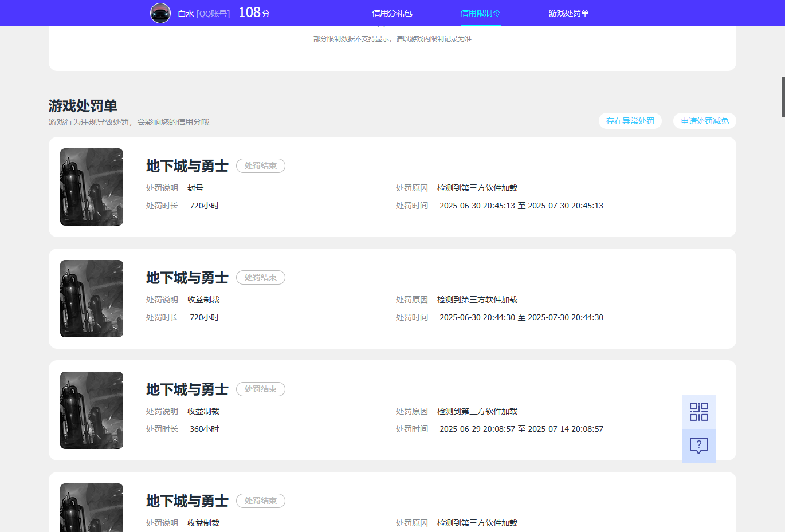Open the help question bubble icon
This screenshot has width=785, height=532.
click(x=698, y=446)
